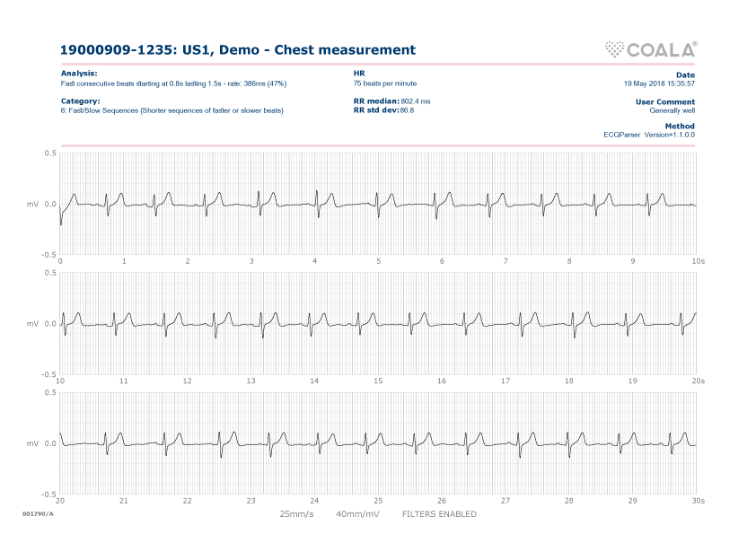Click the 'Fast consecutive beats' analysis text
This screenshot has width=756, height=534.
click(x=173, y=83)
